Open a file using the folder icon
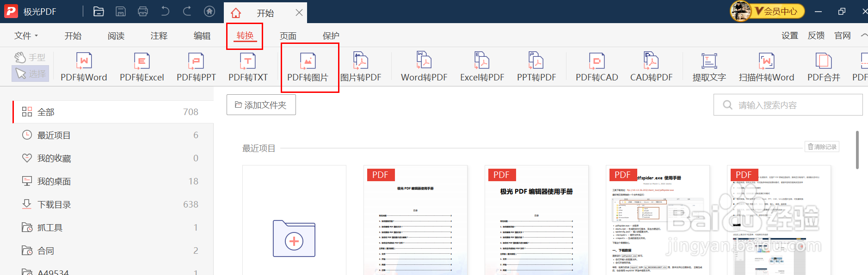This screenshot has height=275, width=868. pyautogui.click(x=98, y=12)
